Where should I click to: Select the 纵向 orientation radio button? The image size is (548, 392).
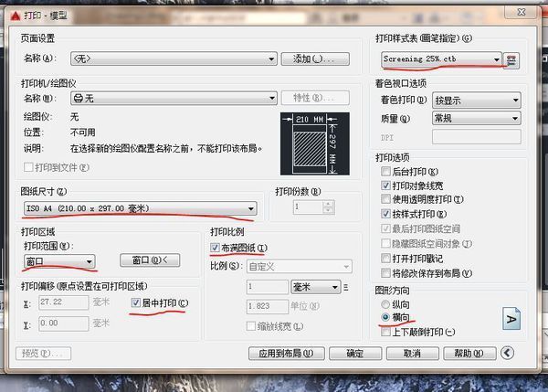point(385,303)
